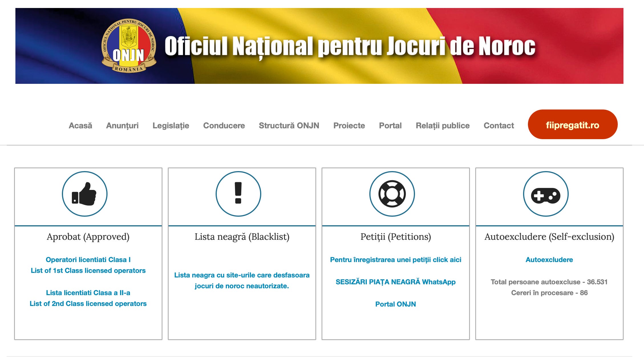Open the Portal menu entry

[390, 125]
